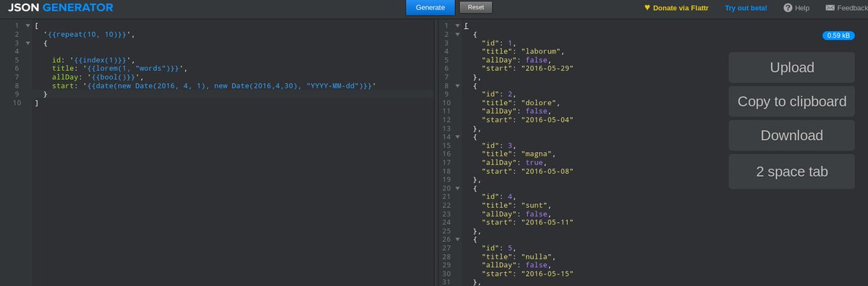Toggle the 2 space tab option

point(792,172)
